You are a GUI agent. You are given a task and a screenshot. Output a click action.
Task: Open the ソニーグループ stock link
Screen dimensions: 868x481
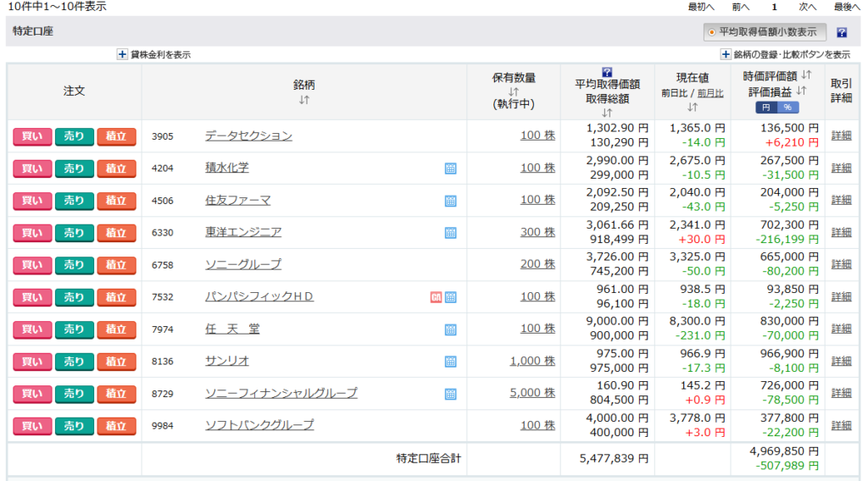[x=242, y=264]
